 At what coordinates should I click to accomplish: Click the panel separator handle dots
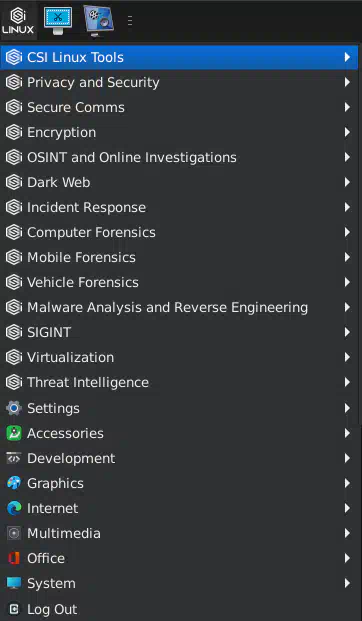pos(130,21)
